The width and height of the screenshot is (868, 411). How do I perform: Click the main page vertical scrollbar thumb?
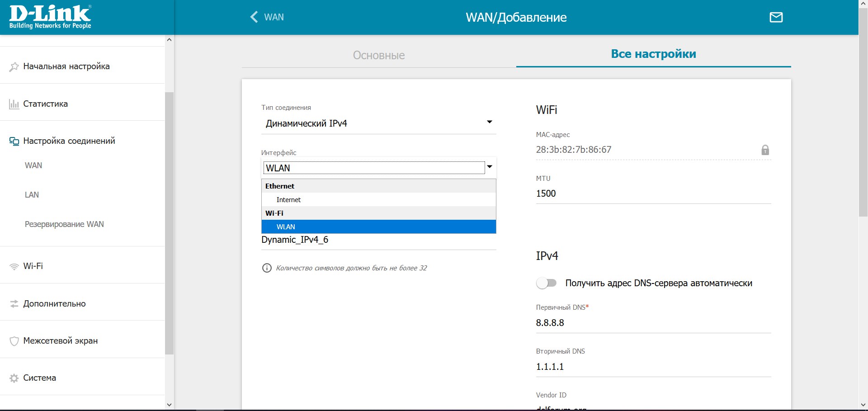(863, 112)
